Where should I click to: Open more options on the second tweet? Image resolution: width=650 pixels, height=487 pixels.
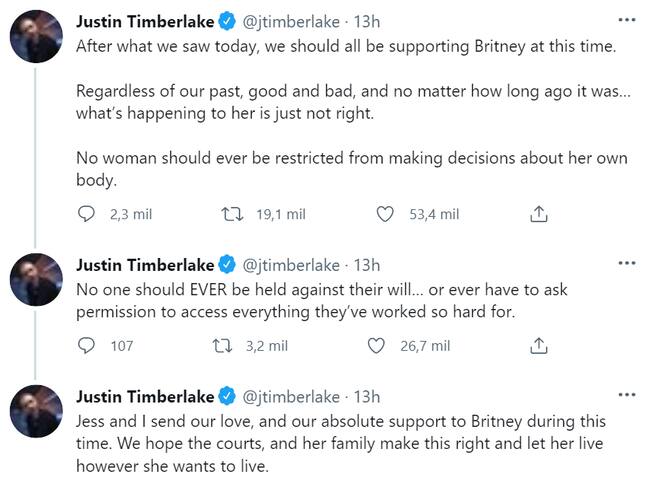coord(626,264)
